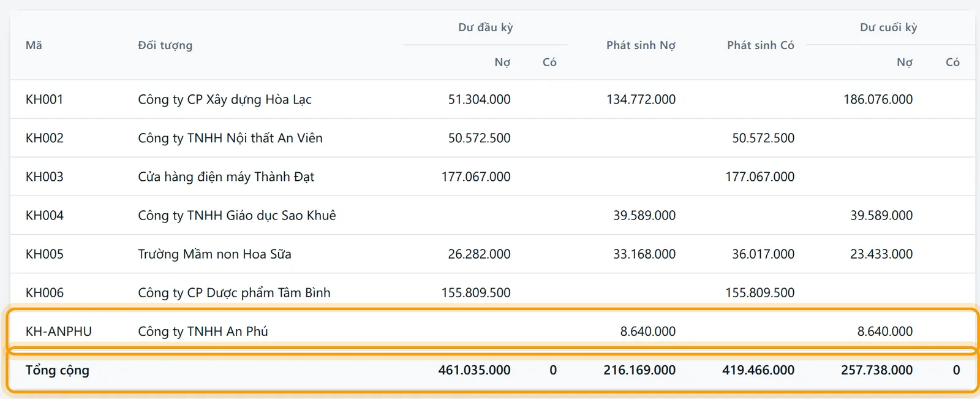The height and width of the screenshot is (399, 980).
Task: Click 50.572.500 in the Phát sinh Có column
Action: (x=763, y=138)
